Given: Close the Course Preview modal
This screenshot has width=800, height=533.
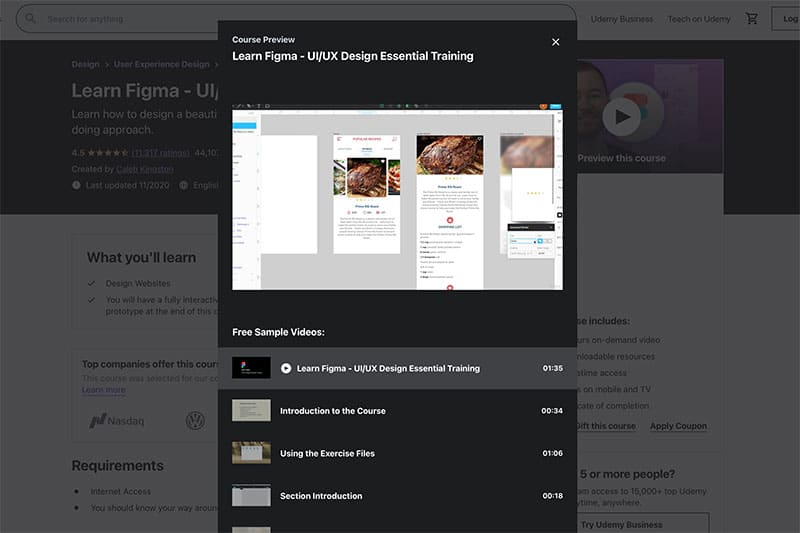Looking at the screenshot, I should [x=556, y=42].
